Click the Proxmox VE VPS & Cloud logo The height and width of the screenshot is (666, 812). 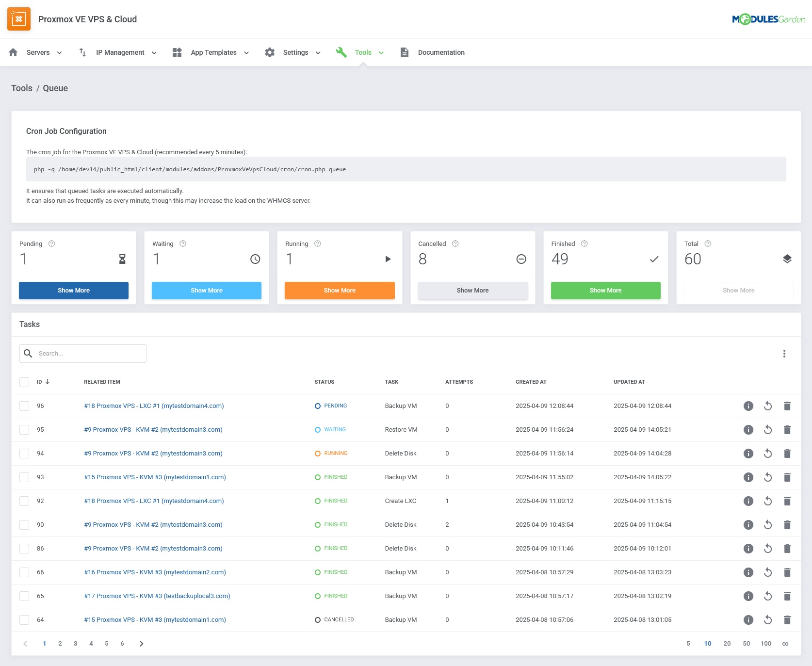(19, 19)
